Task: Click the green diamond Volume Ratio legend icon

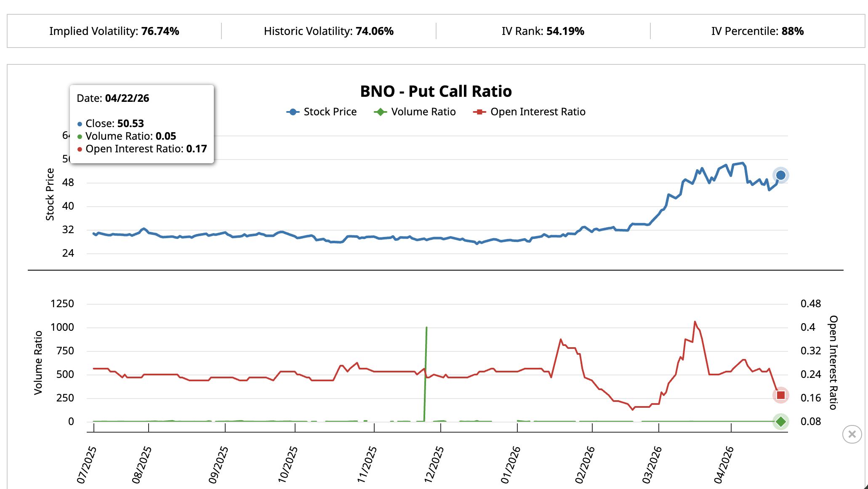Action: point(380,112)
